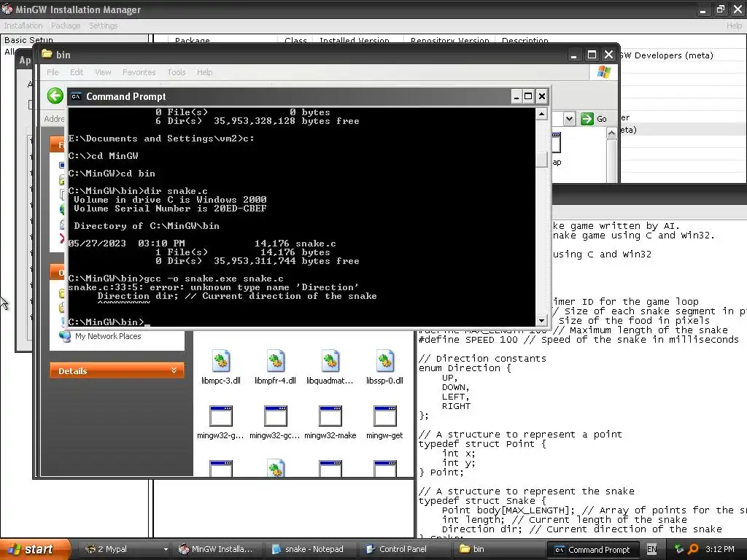Select libssp-0.dll file icon
Screen dimensions: 747x560
tap(384, 362)
